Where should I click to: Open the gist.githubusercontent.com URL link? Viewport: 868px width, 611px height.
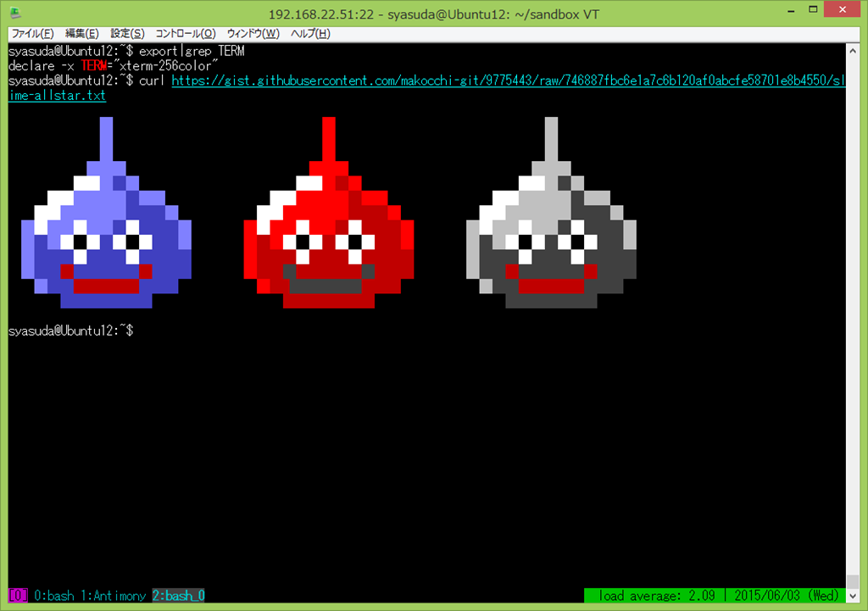click(x=509, y=81)
